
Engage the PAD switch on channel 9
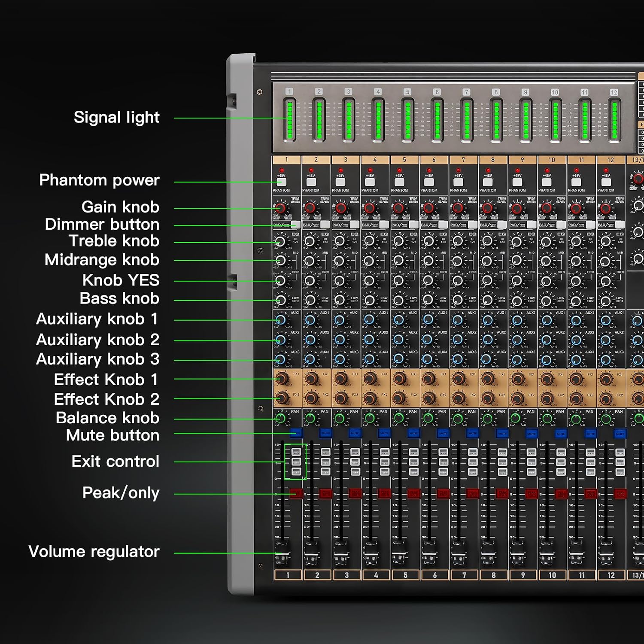click(532, 225)
